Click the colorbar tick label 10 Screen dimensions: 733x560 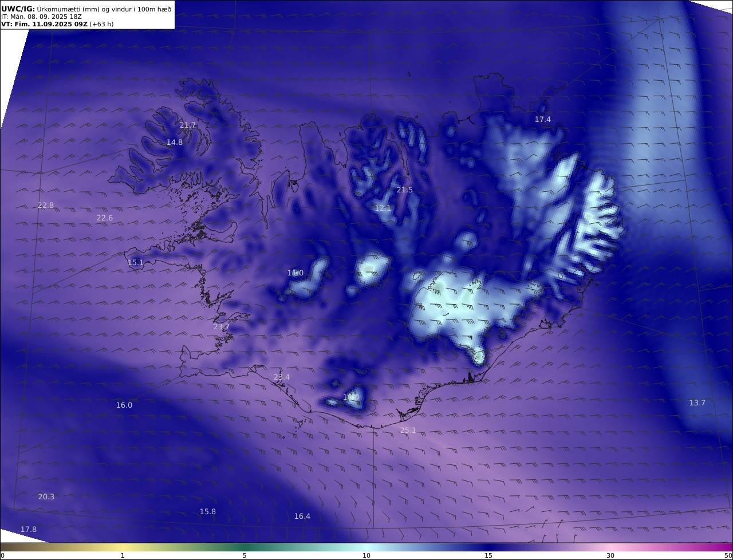[366, 555]
